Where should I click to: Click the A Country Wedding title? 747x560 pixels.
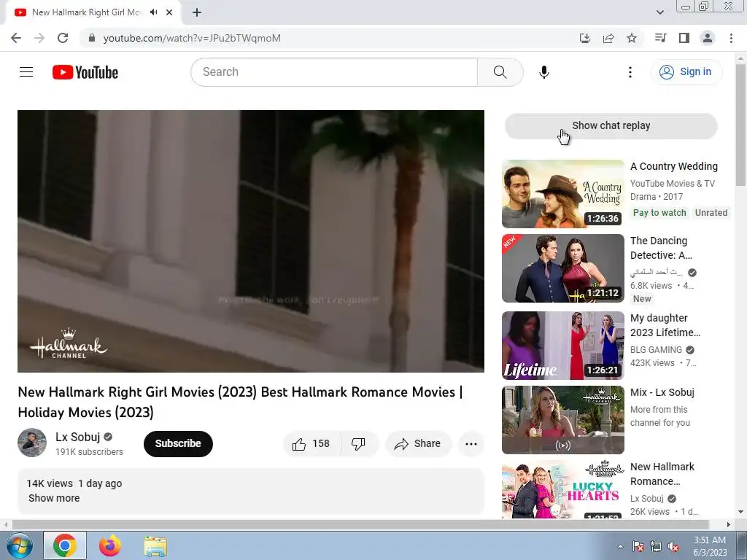[673, 166]
